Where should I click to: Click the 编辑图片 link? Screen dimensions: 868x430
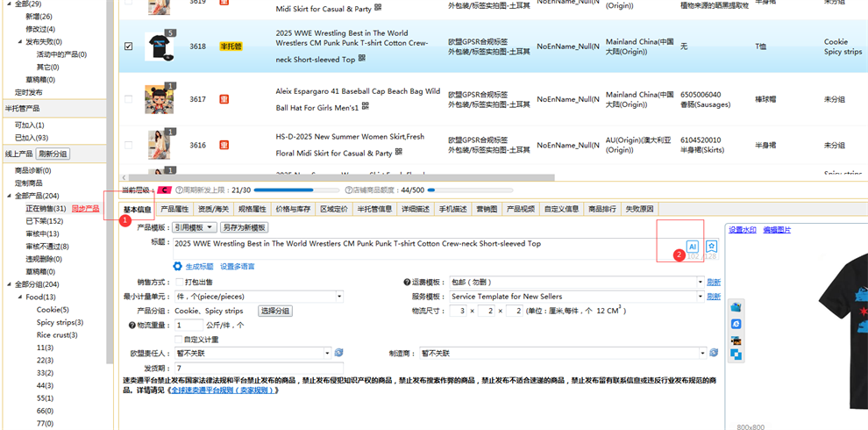tap(777, 229)
